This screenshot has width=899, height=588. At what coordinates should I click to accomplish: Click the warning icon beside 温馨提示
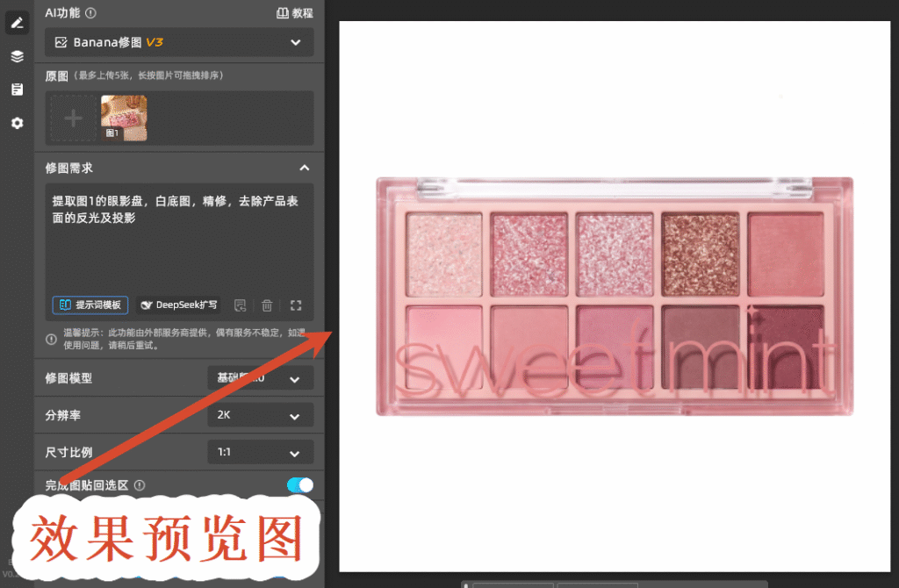pos(51,340)
